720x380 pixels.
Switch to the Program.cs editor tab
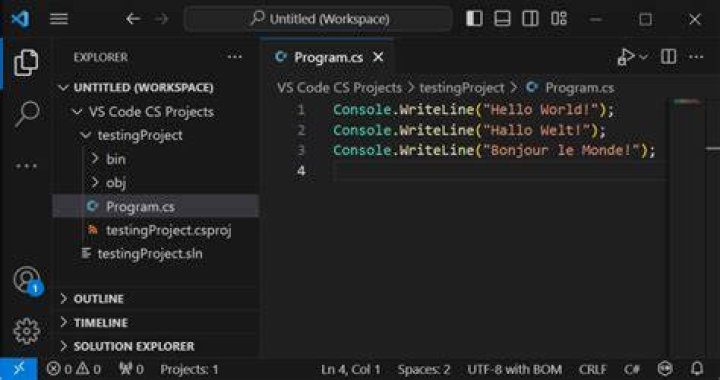coord(328,57)
